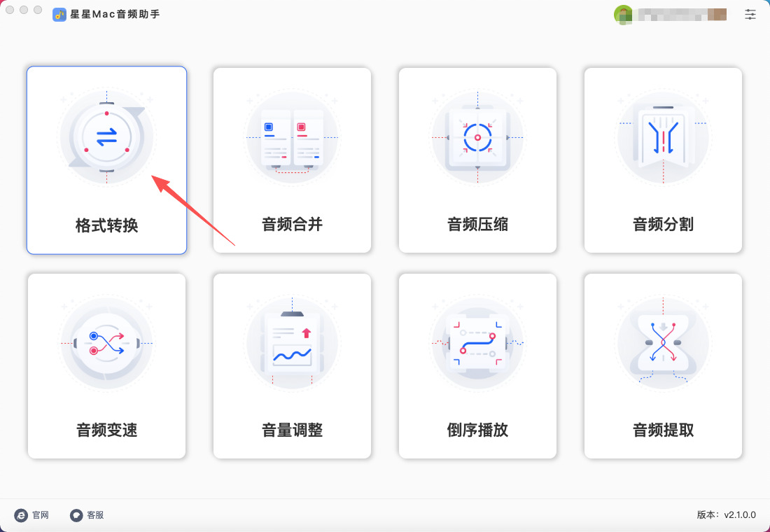Click the user avatar picture

point(623,14)
